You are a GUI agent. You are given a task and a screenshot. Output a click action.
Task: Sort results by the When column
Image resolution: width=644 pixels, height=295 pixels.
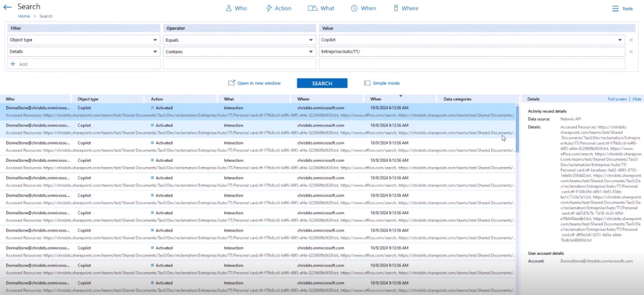(376, 99)
